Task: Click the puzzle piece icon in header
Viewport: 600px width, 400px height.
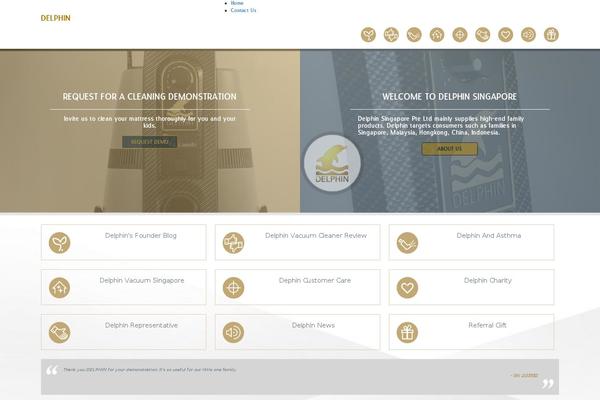Action: tap(391, 35)
